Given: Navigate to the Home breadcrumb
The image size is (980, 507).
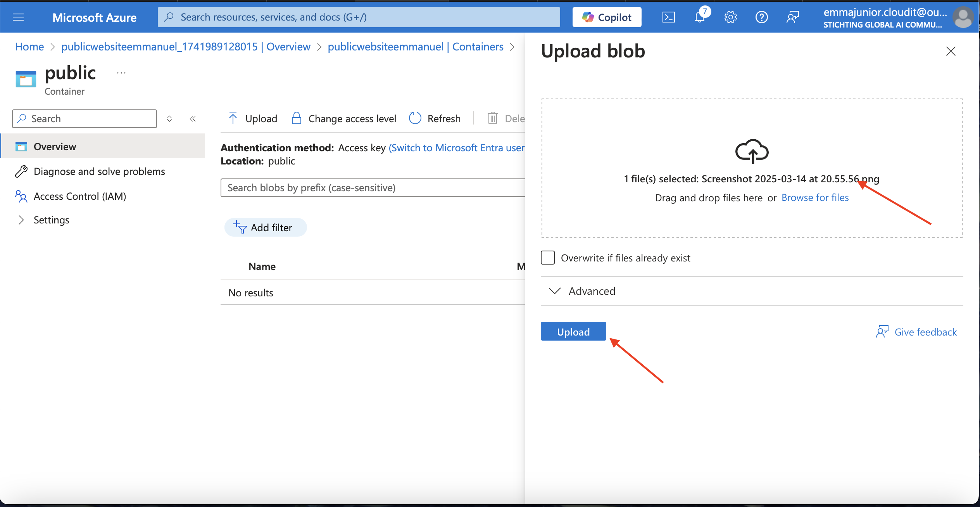Looking at the screenshot, I should point(29,47).
